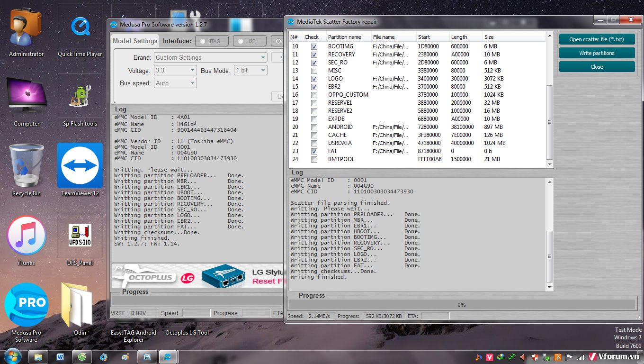Click the Start column header
Screen dimensions: 644x364
pos(432,37)
